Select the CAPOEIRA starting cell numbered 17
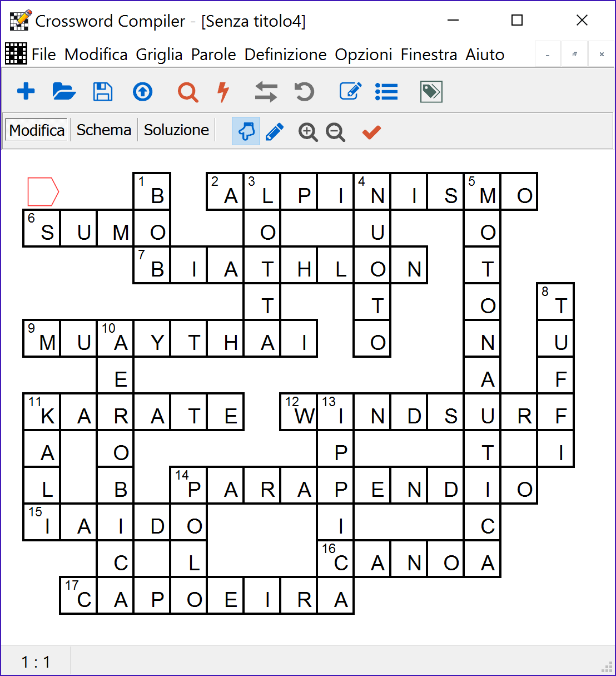616x676 pixels. click(x=78, y=595)
